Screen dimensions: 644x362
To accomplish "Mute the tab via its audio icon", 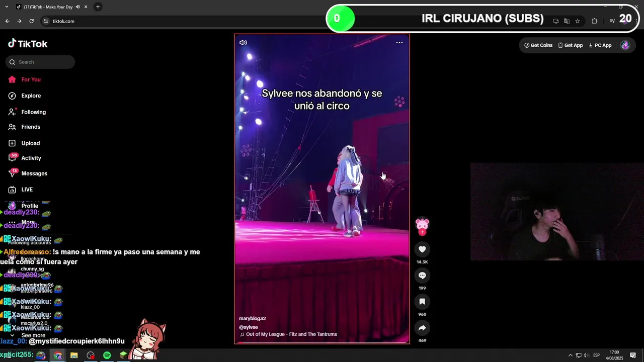I will 77,7.
